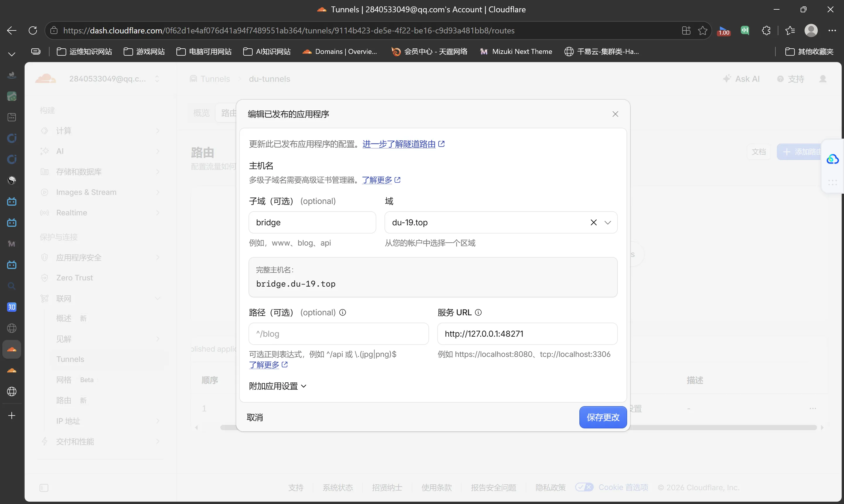Image resolution: width=844 pixels, height=504 pixels.
Task: Open browser profile avatar
Action: pyautogui.click(x=811, y=30)
